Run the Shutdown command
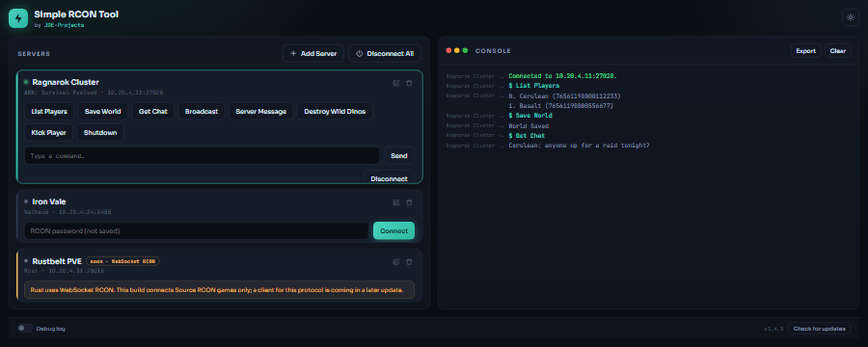The width and height of the screenshot is (868, 347). click(100, 133)
